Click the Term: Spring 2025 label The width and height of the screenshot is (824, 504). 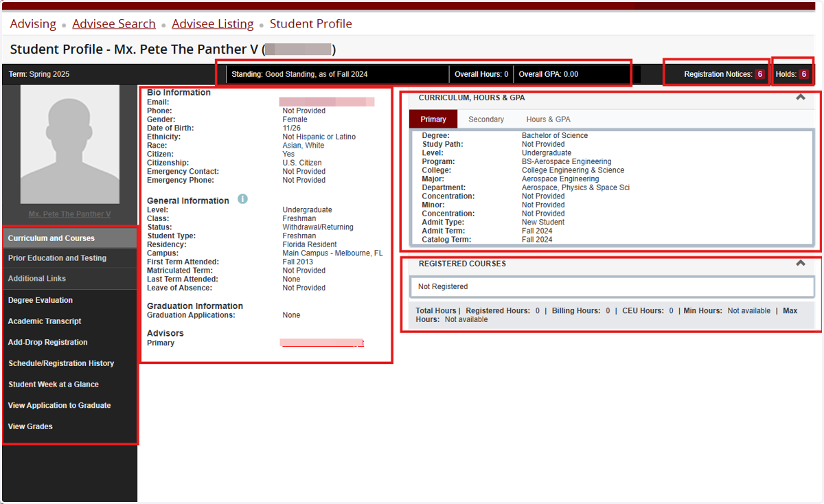tap(39, 74)
